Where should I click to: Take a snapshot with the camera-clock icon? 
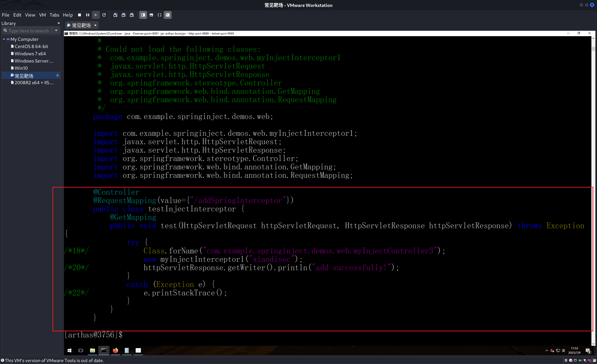[x=115, y=15]
